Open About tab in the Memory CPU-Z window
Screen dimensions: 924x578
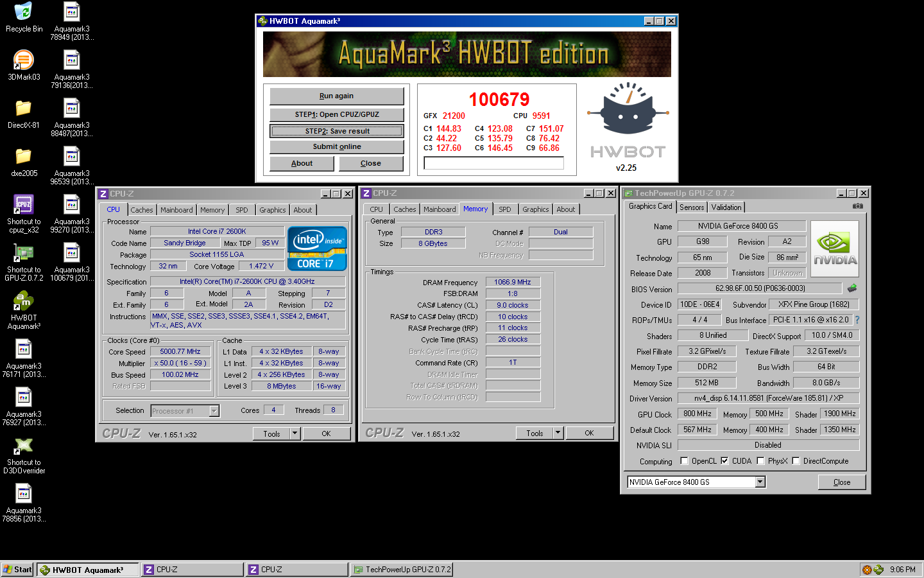click(x=565, y=209)
